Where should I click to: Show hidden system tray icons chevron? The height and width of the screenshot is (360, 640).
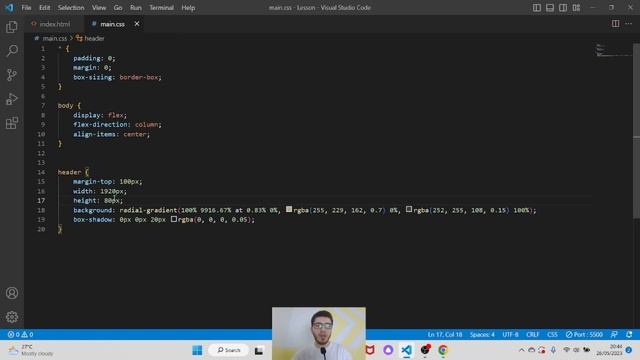coord(522,350)
